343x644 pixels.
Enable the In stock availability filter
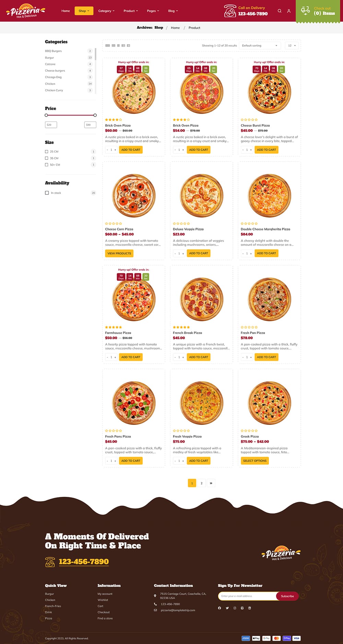pyautogui.click(x=47, y=193)
